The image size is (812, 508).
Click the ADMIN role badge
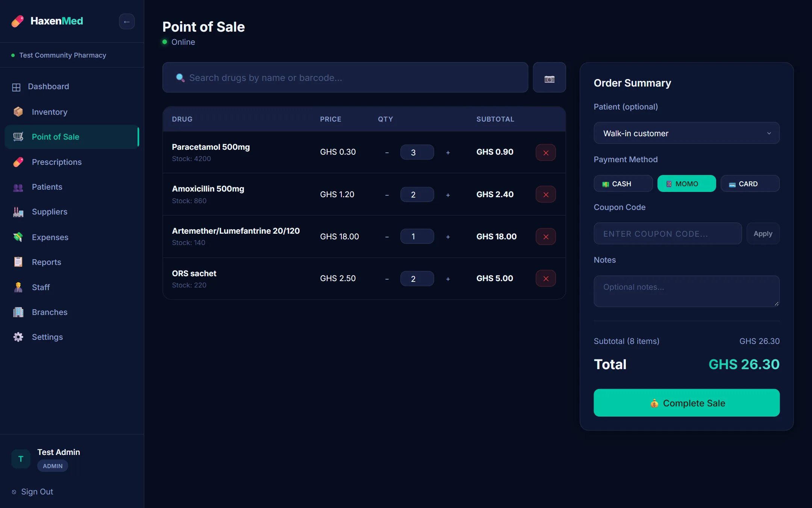pos(53,466)
